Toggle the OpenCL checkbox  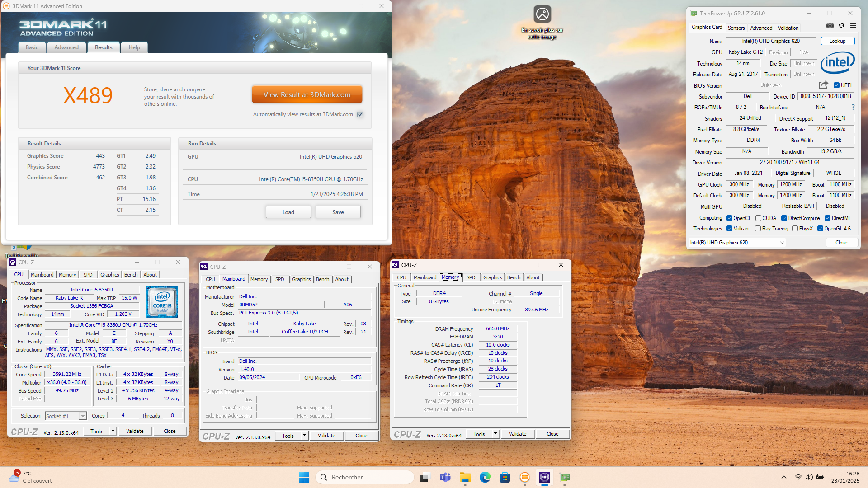(729, 218)
